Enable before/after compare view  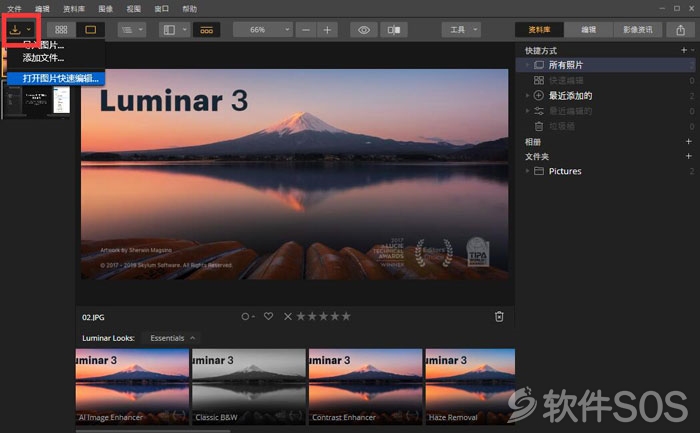click(394, 30)
